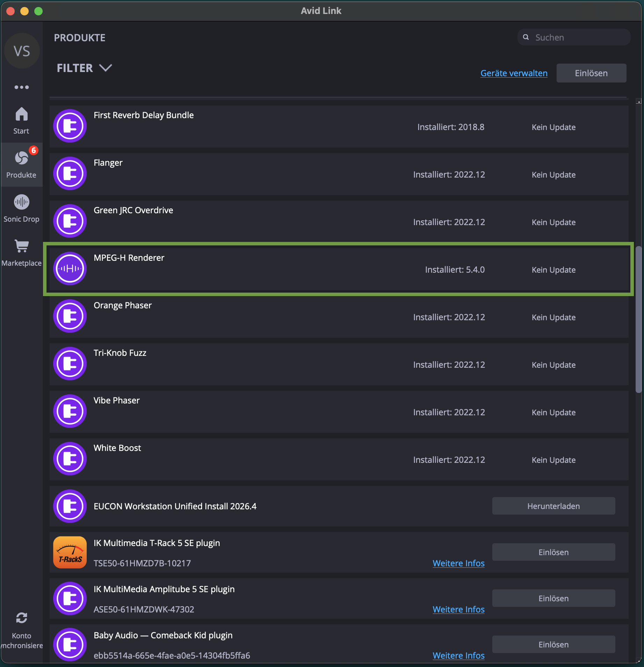644x667 pixels.
Task: Click Kein Update status for White Boost
Action: pyautogui.click(x=553, y=460)
